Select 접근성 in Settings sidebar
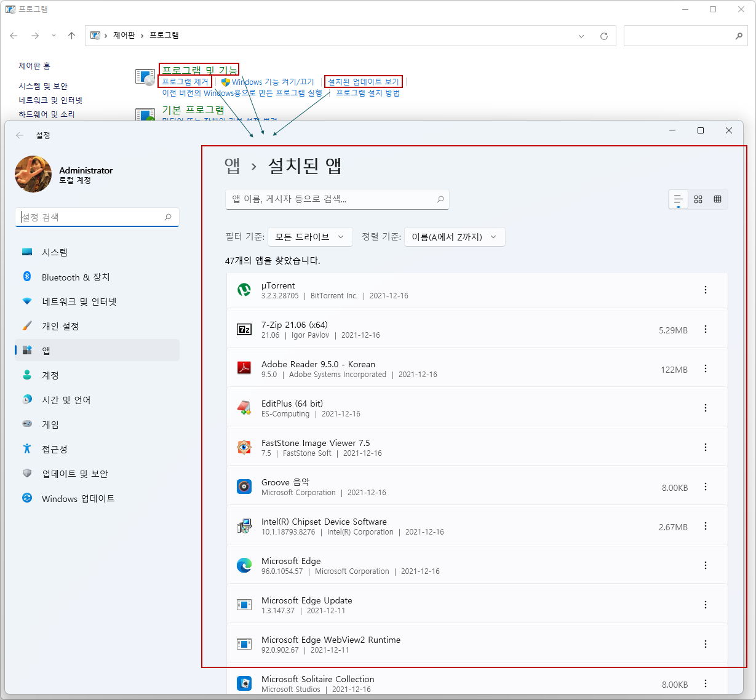The height and width of the screenshot is (700, 756). (x=97, y=449)
